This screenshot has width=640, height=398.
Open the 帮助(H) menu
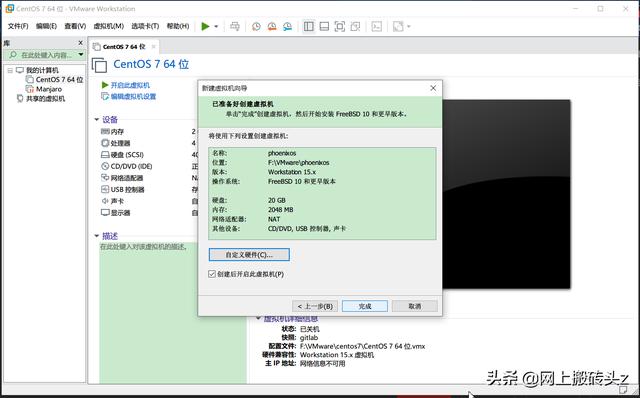click(178, 26)
